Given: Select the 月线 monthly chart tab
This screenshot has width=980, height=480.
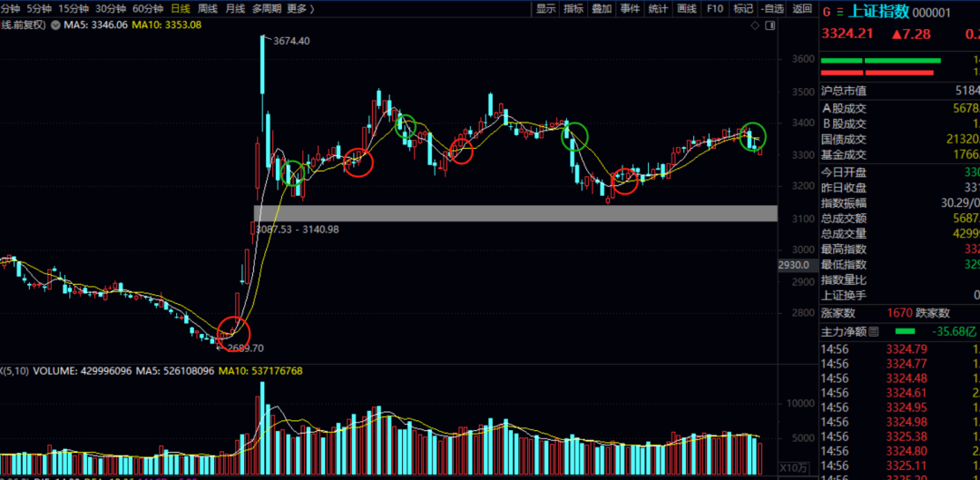Looking at the screenshot, I should tap(235, 9).
